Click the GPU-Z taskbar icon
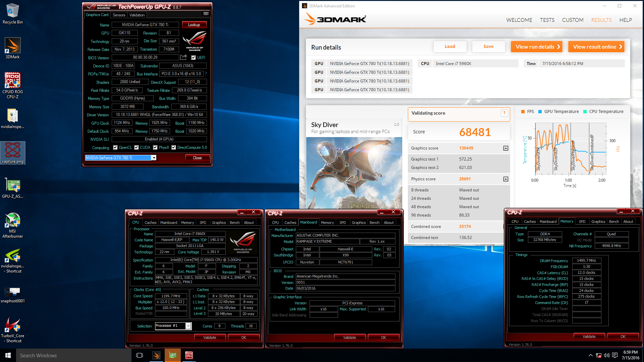Screen dimensions: 644x362 pos(173,355)
